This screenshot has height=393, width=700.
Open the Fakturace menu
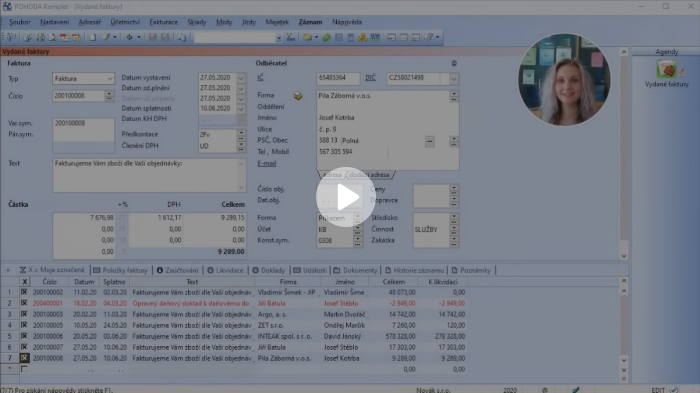click(163, 22)
